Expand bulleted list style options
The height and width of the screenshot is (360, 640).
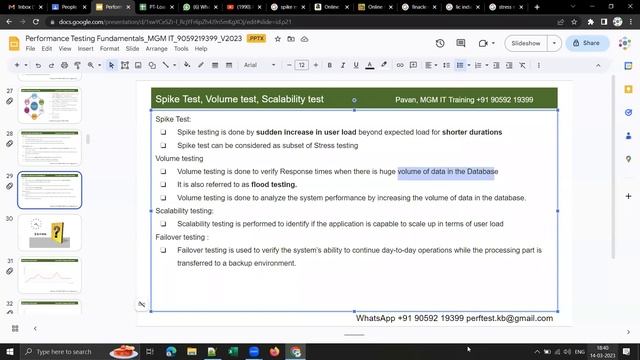(469, 65)
